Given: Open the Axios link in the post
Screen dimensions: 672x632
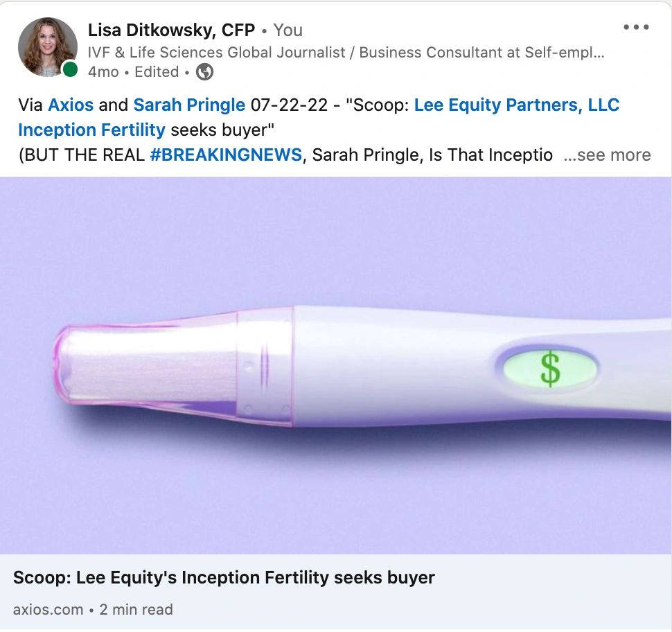Looking at the screenshot, I should click(x=70, y=105).
